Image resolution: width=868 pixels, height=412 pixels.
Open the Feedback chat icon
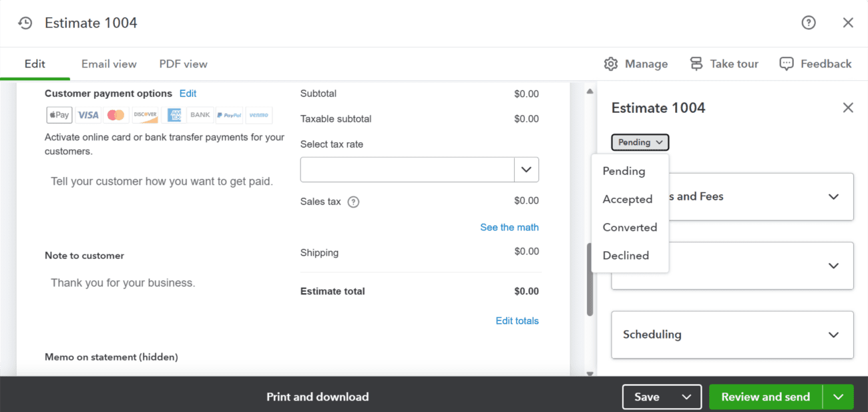pyautogui.click(x=787, y=64)
